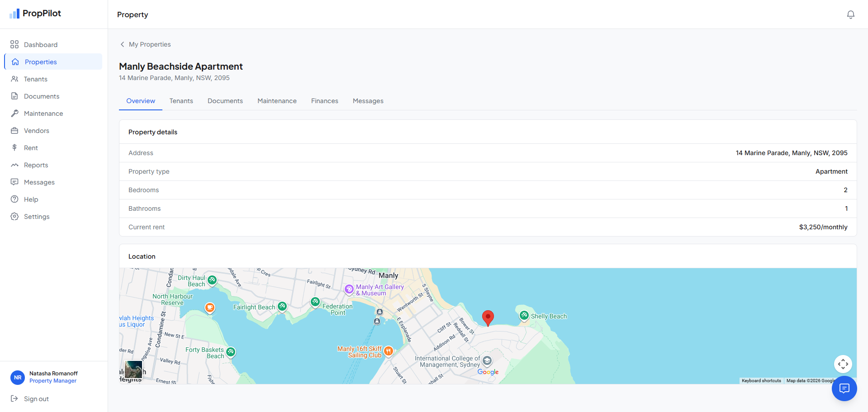Click Natasha Romanoff user name
Viewport: 868px width, 412px height.
pyautogui.click(x=53, y=374)
